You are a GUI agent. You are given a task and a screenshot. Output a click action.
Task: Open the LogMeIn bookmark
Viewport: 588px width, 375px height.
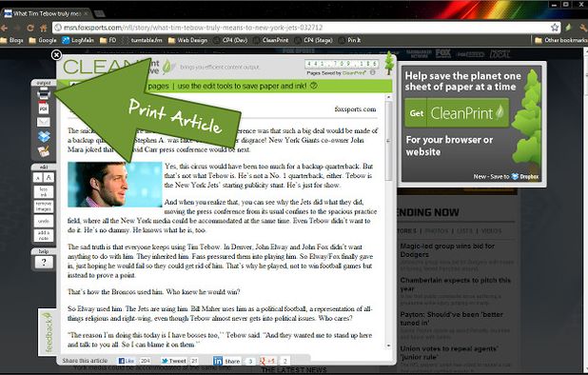pos(78,40)
